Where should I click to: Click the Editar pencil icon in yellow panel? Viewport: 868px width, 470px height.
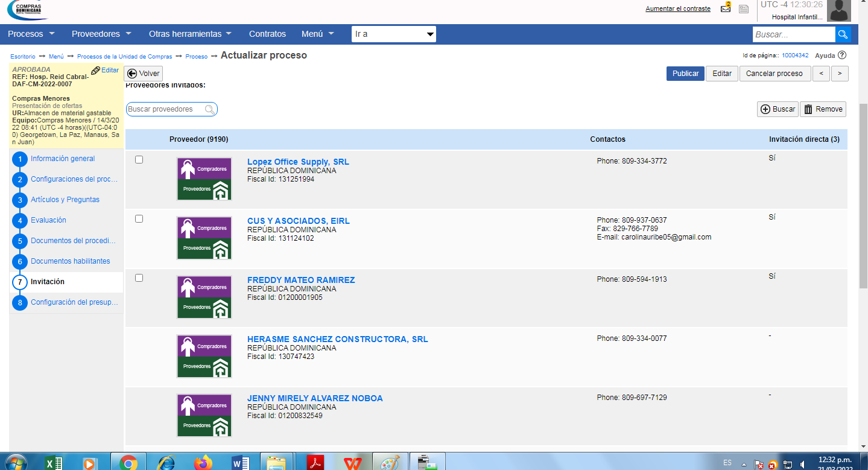coord(96,71)
